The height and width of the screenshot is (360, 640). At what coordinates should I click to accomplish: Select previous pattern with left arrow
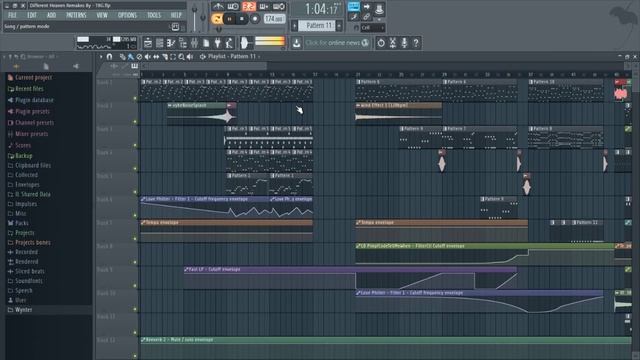click(294, 26)
